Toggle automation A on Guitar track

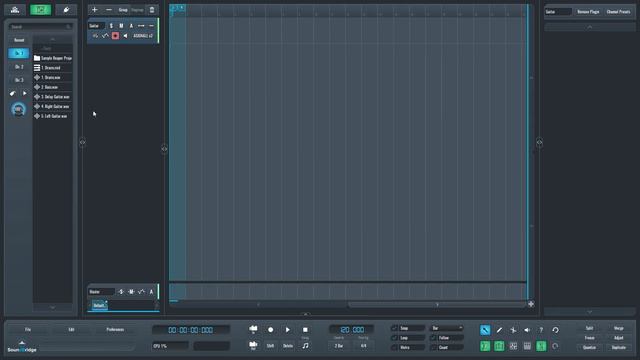coord(131,26)
